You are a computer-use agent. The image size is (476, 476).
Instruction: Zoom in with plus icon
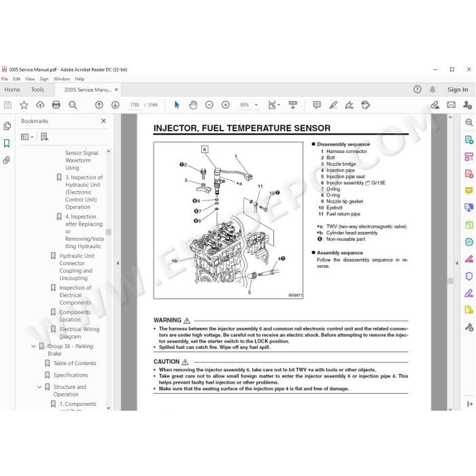coord(226,105)
